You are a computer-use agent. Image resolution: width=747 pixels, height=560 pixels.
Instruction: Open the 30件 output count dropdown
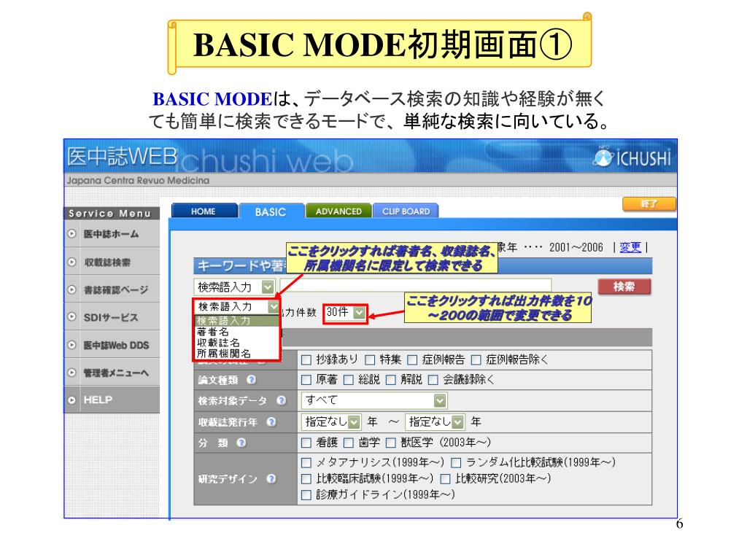pyautogui.click(x=345, y=313)
